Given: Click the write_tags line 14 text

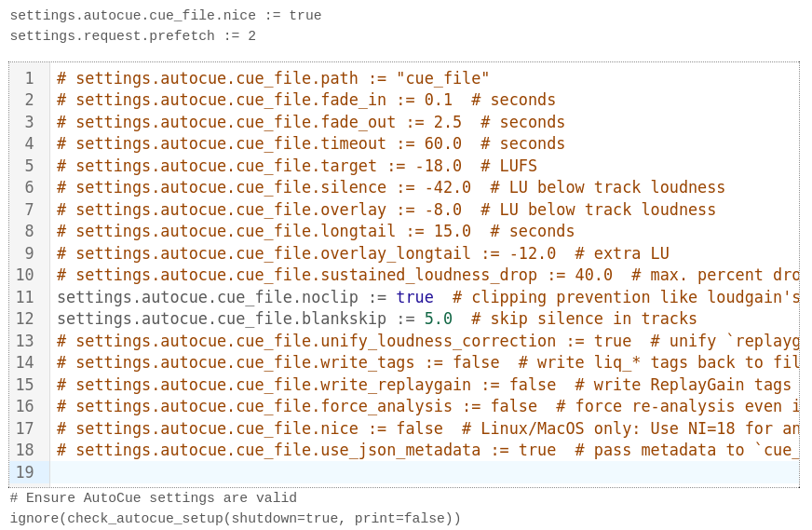Looking at the screenshot, I should (x=279, y=362).
